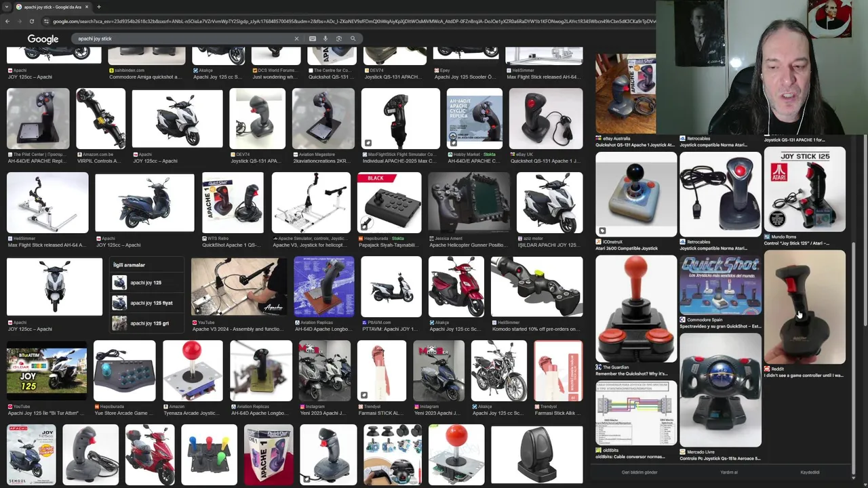The width and height of the screenshot is (868, 488).
Task: Clear the search query text
Action: click(296, 39)
